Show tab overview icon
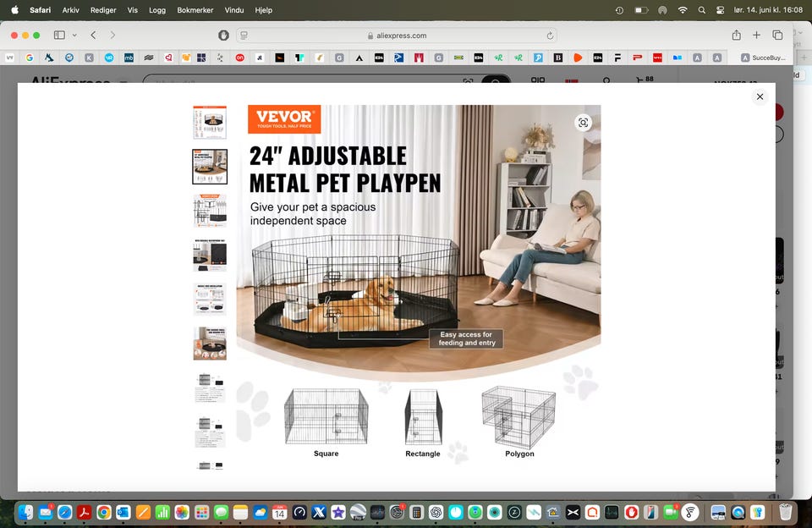The image size is (812, 528). click(x=777, y=36)
